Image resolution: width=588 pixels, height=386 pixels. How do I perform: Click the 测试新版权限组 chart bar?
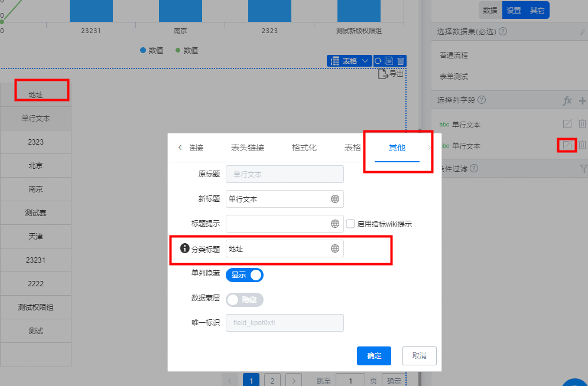(x=359, y=11)
